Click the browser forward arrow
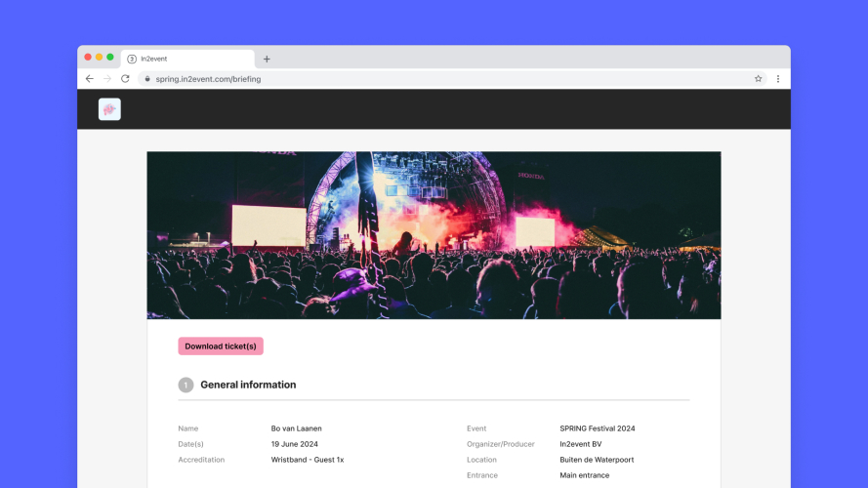The height and width of the screenshot is (488, 868). (107, 79)
